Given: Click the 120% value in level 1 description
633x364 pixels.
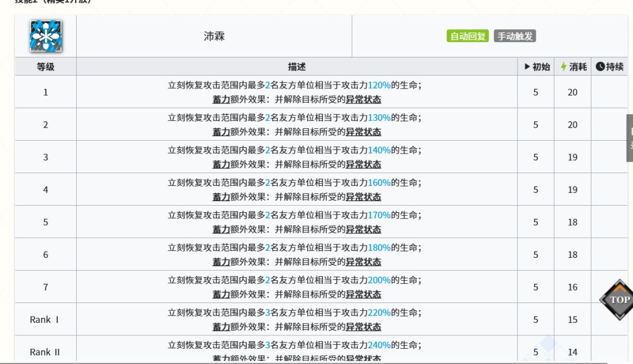Looking at the screenshot, I should tap(379, 85).
